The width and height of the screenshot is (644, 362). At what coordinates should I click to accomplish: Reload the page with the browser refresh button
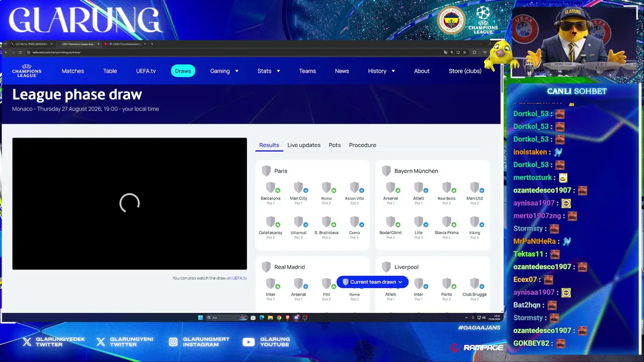21,52
